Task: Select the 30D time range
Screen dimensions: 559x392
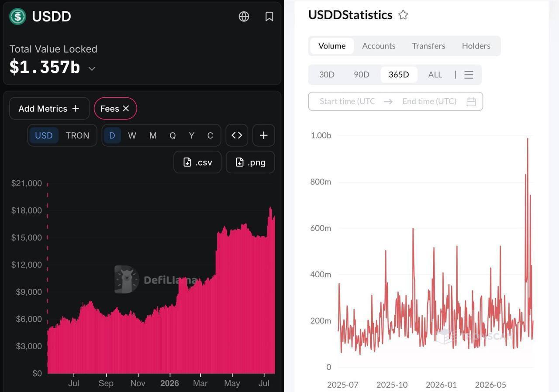Action: click(x=327, y=75)
